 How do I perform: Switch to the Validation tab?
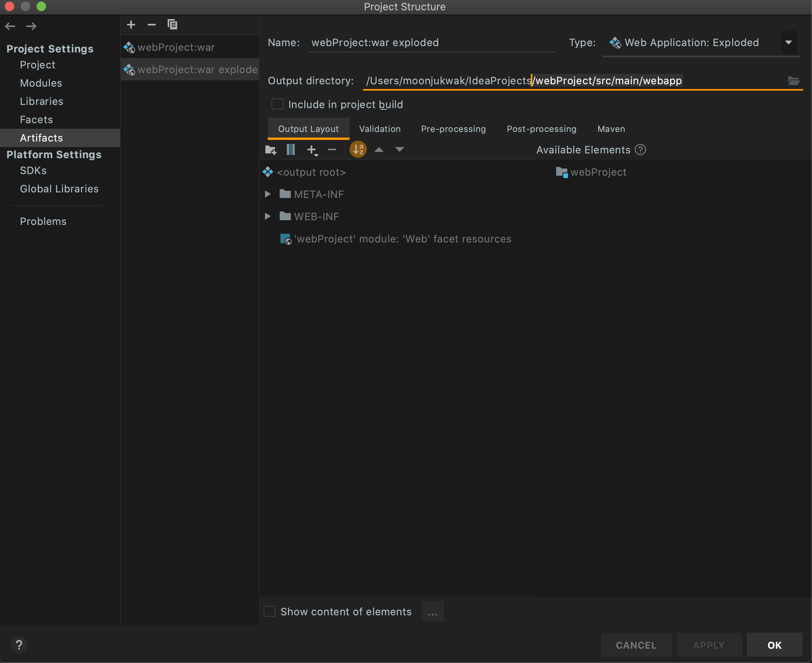(x=380, y=129)
